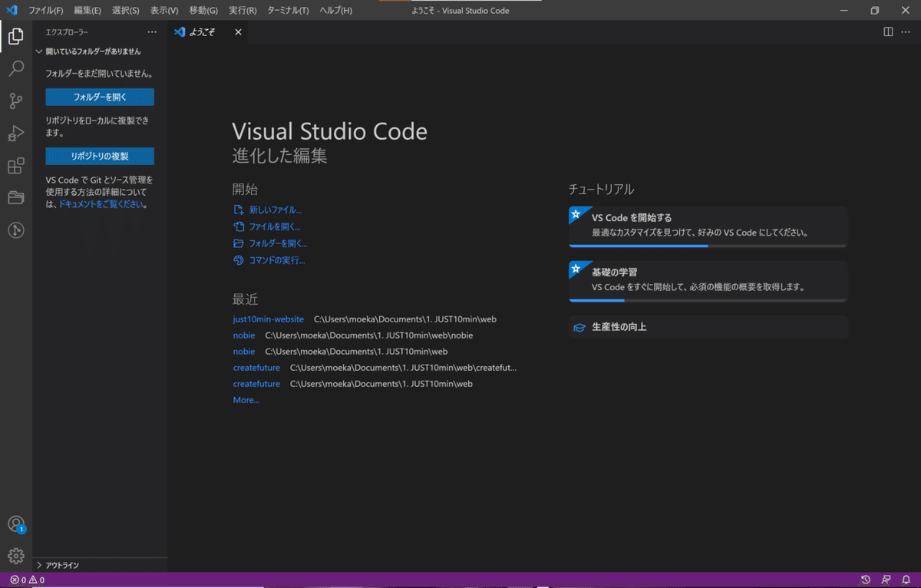
Task: Open recent project just10min-website
Action: click(x=269, y=319)
